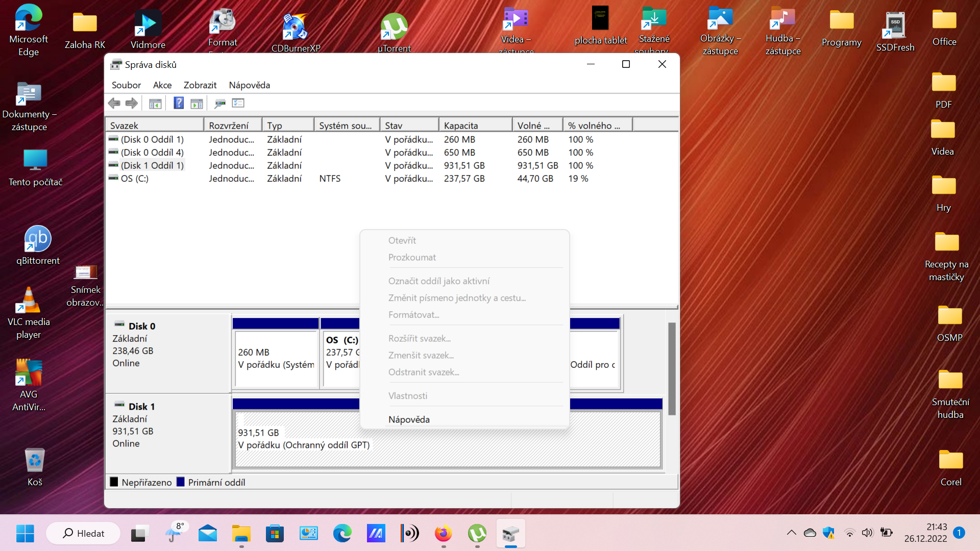The height and width of the screenshot is (551, 980).
Task: Open the Akce menu
Action: pos(162,85)
